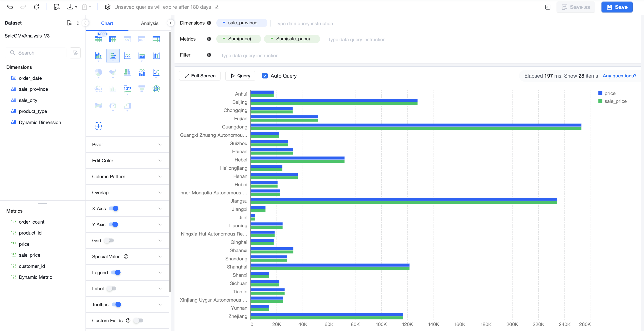Expand the Edit Color section
Viewport: 644px width, 331px height.
(x=127, y=160)
